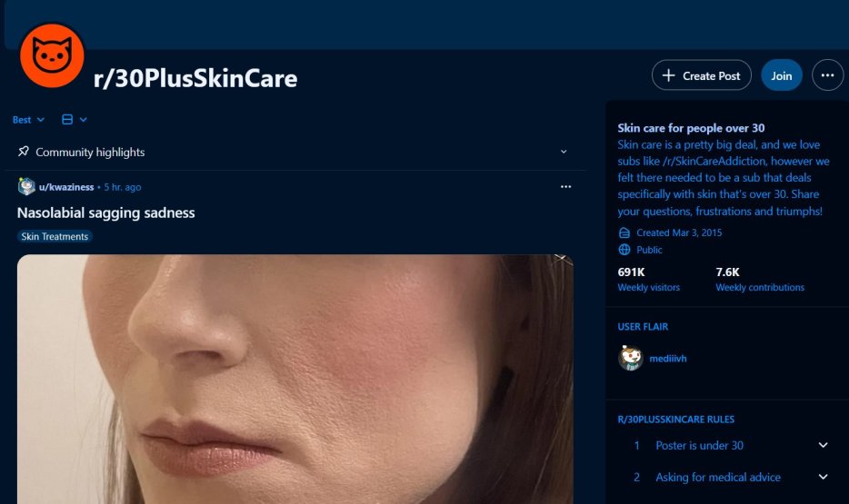Click the 691K weekly visitors count
This screenshot has width=849, height=504.
[632, 272]
